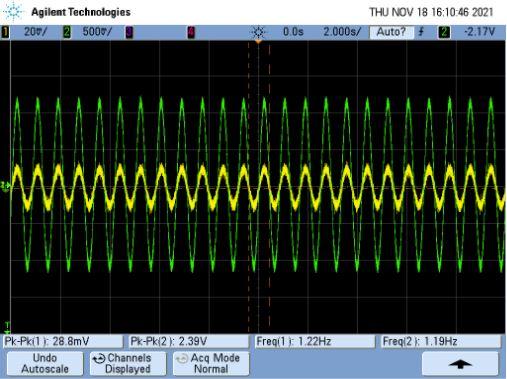
Task: Click the Auto? trigger mode indicator
Action: [x=391, y=32]
